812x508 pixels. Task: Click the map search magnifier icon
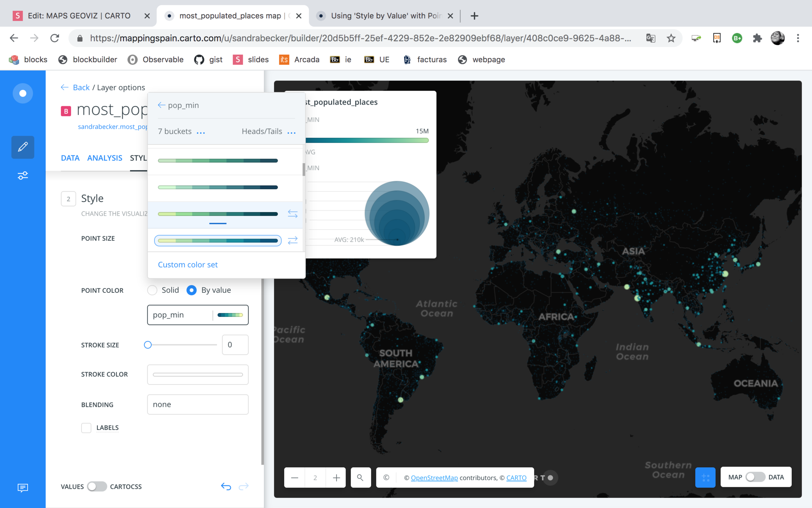pos(360,478)
